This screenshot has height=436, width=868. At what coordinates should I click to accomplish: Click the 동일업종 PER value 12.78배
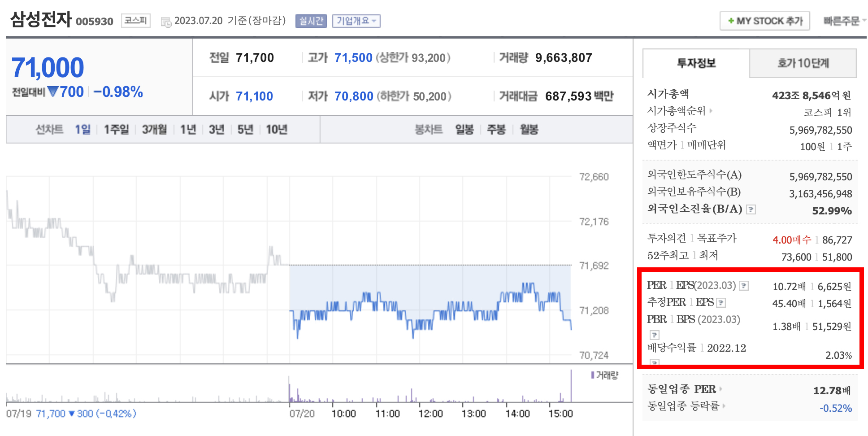click(x=832, y=391)
